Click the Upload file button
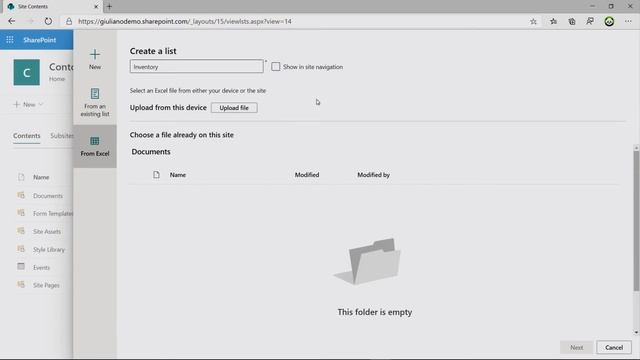640x360 pixels. (x=234, y=108)
